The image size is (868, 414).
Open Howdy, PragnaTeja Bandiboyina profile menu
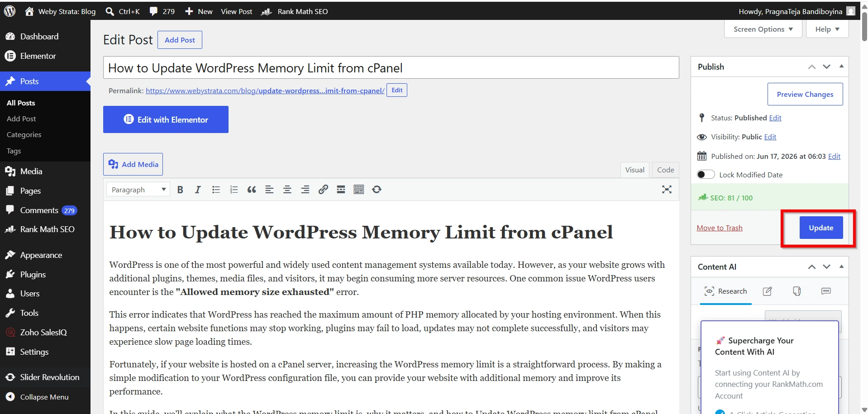(x=796, y=11)
